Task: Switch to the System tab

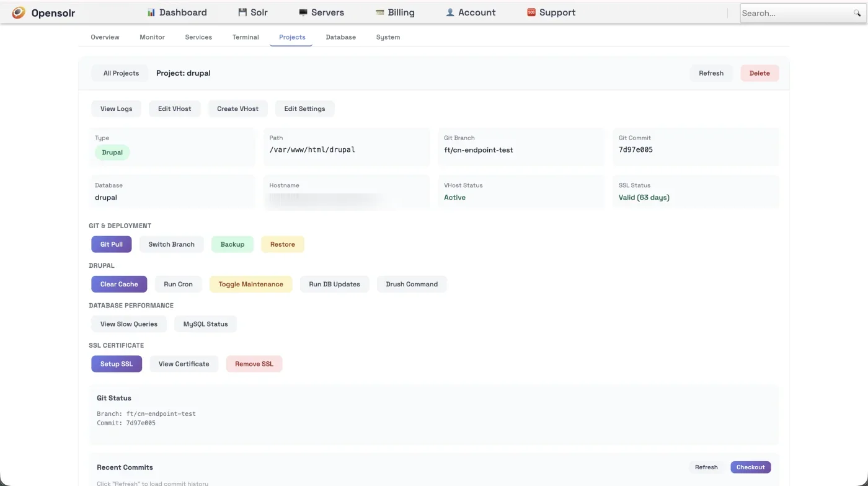Action: [x=387, y=37]
